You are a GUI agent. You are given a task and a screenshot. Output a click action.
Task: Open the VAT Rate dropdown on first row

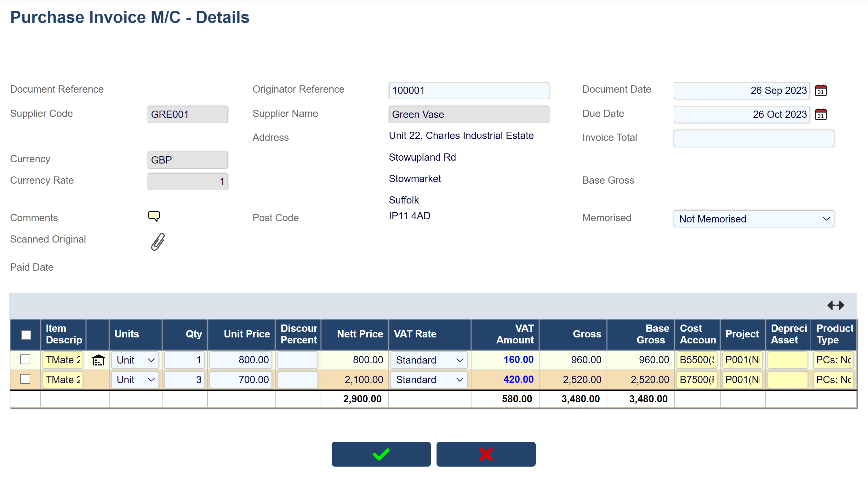click(x=429, y=360)
